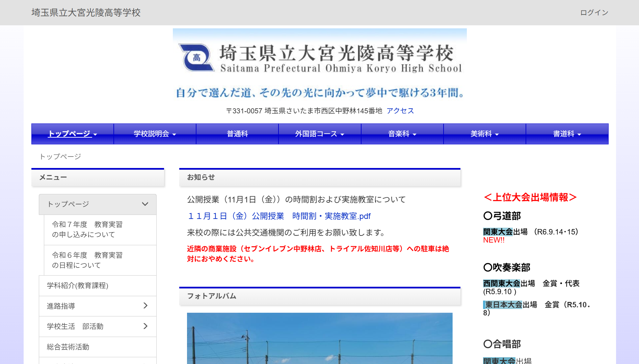Image resolution: width=639 pixels, height=364 pixels.
Task: Open the 音楽科 dropdown menu
Action: coord(402,134)
